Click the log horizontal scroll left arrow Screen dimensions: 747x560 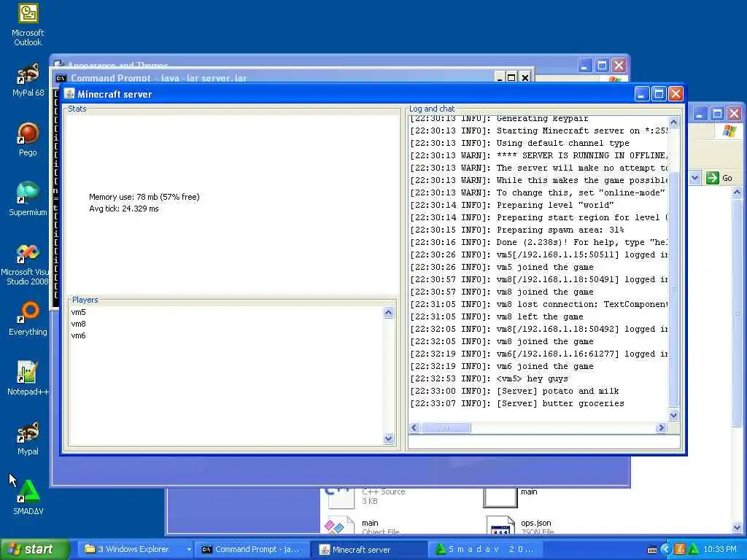414,427
